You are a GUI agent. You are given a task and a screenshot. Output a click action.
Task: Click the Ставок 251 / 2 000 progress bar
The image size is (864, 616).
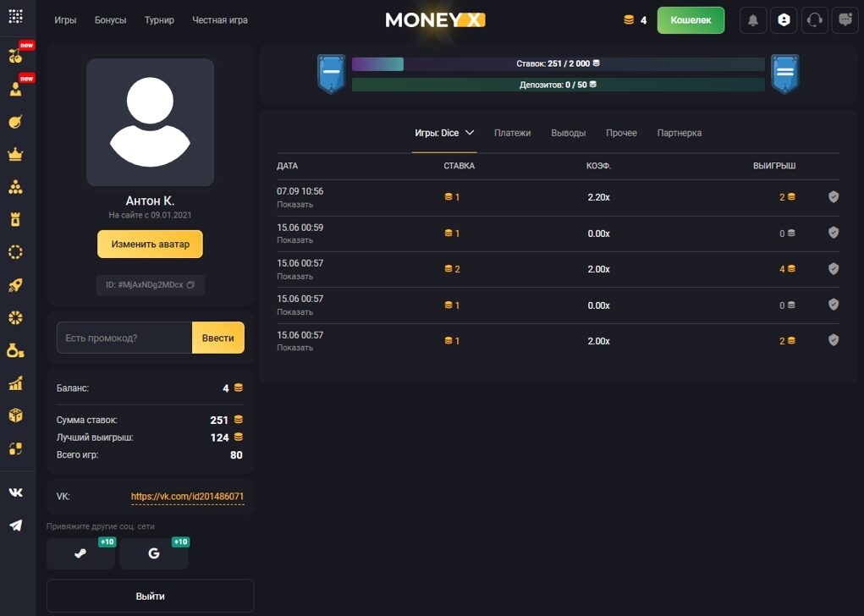pyautogui.click(x=559, y=64)
